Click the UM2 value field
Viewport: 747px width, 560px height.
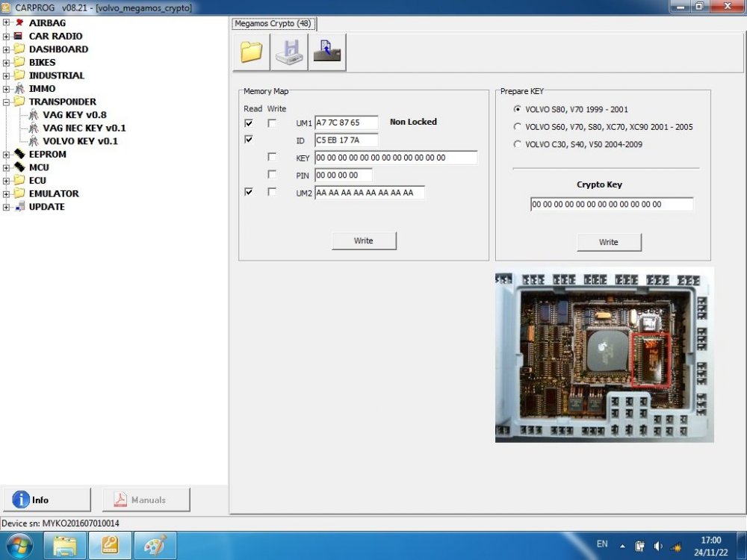pos(370,193)
